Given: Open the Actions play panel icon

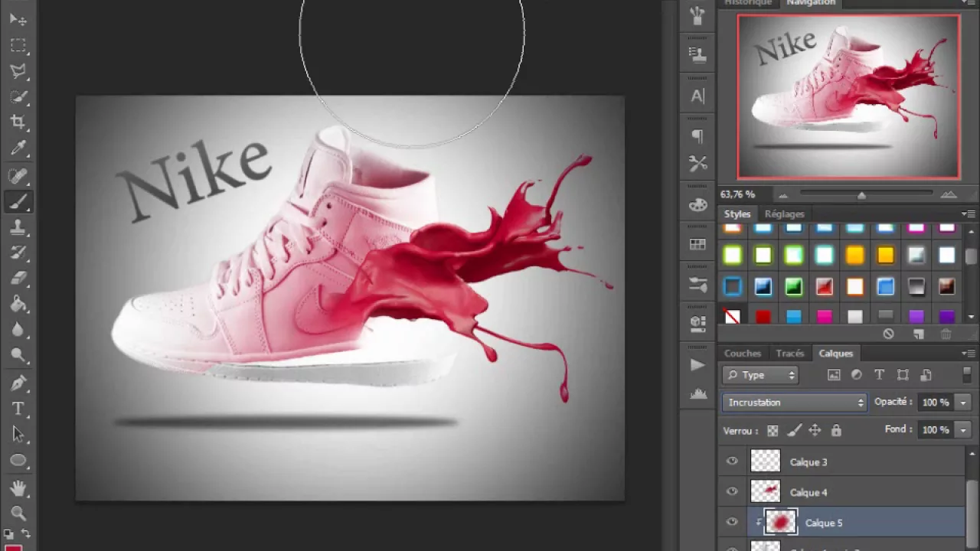Looking at the screenshot, I should pyautogui.click(x=697, y=365).
